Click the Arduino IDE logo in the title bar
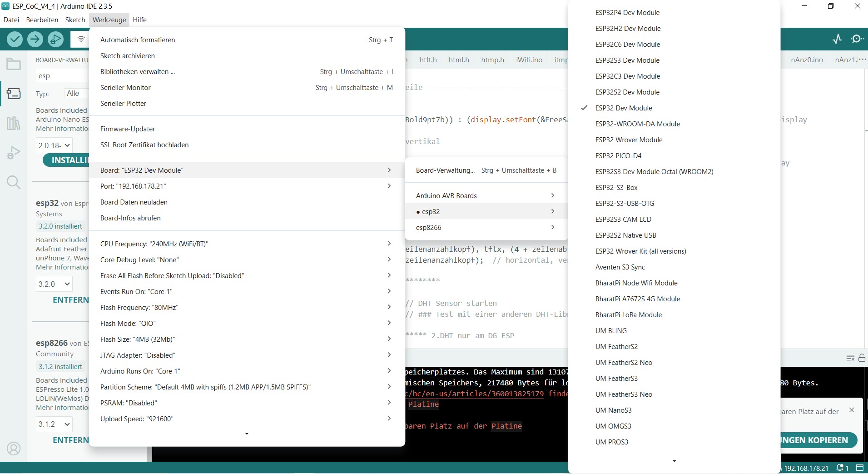The width and height of the screenshot is (868, 474). click(x=5, y=6)
